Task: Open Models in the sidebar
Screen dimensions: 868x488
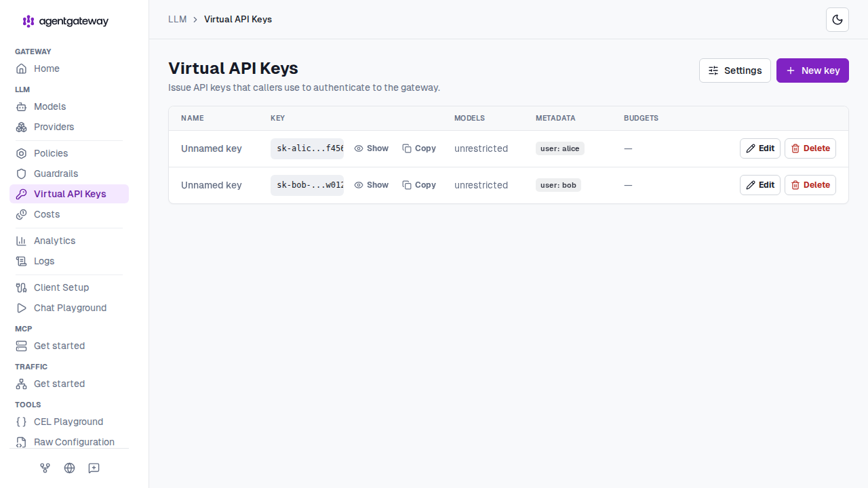Action: (69, 106)
